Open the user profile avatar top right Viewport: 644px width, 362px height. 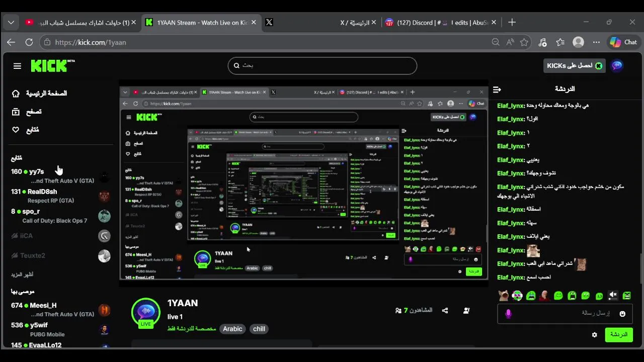tap(617, 65)
